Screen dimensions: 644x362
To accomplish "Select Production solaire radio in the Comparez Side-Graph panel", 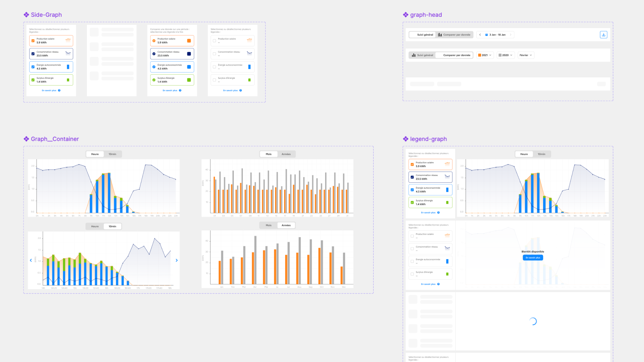I will click(x=154, y=41).
